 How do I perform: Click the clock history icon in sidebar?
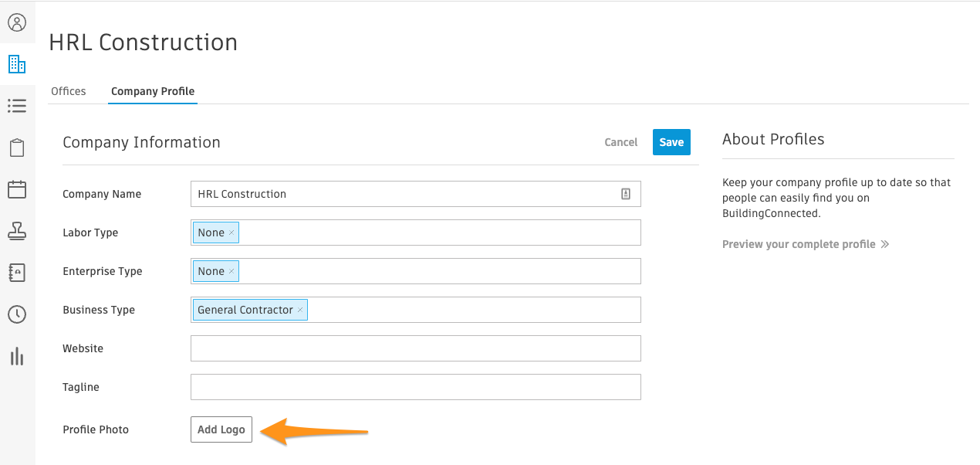pos(17,314)
